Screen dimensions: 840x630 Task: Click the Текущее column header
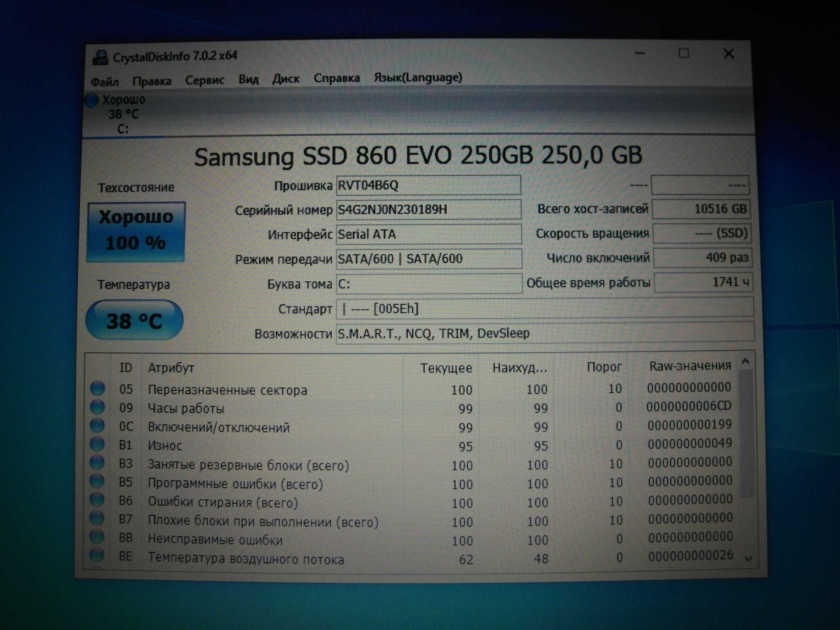click(446, 368)
